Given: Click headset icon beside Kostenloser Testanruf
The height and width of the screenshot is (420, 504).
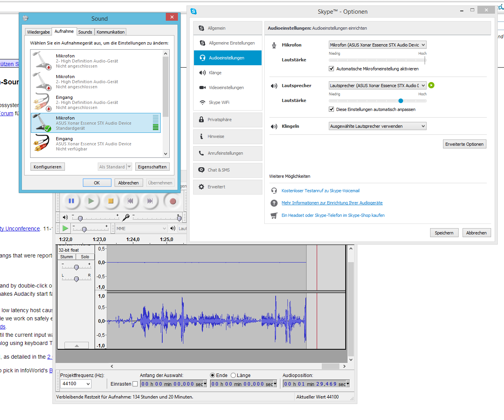Looking at the screenshot, I should click(x=274, y=191).
